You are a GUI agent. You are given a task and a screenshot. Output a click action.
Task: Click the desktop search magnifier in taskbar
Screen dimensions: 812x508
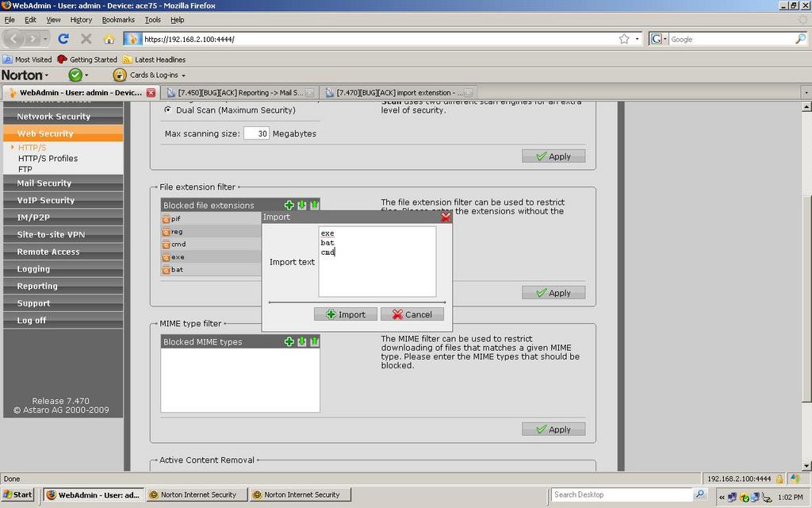click(699, 495)
